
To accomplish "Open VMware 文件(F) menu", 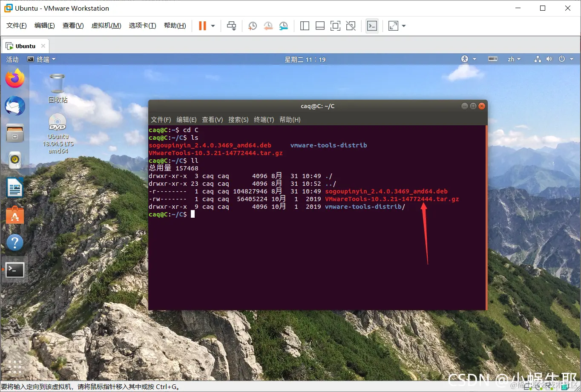I will click(x=17, y=26).
